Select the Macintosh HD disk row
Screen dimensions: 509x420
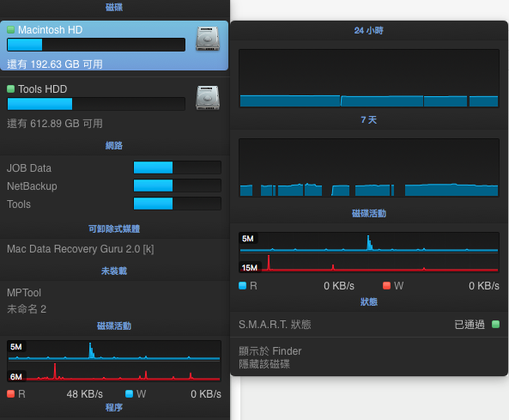tap(114, 46)
